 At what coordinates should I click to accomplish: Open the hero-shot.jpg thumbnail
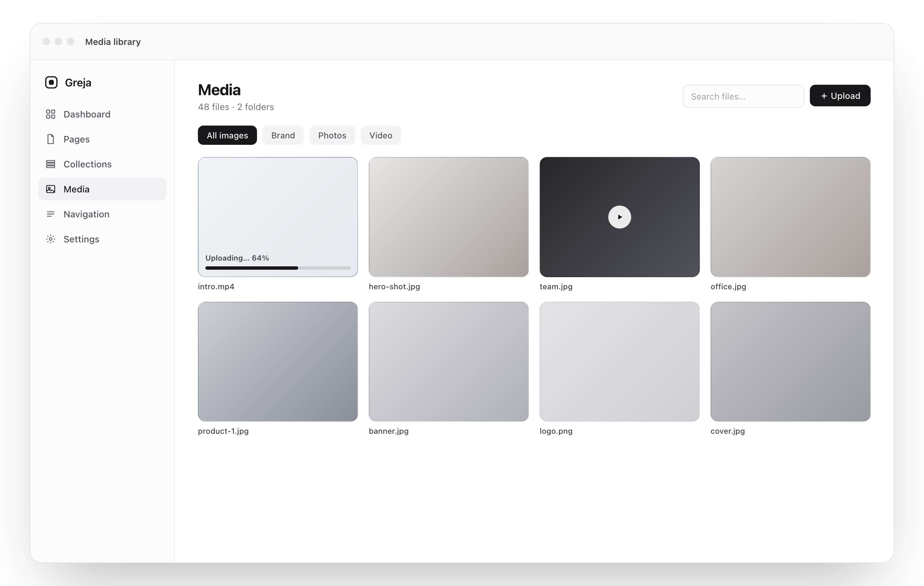coord(448,217)
